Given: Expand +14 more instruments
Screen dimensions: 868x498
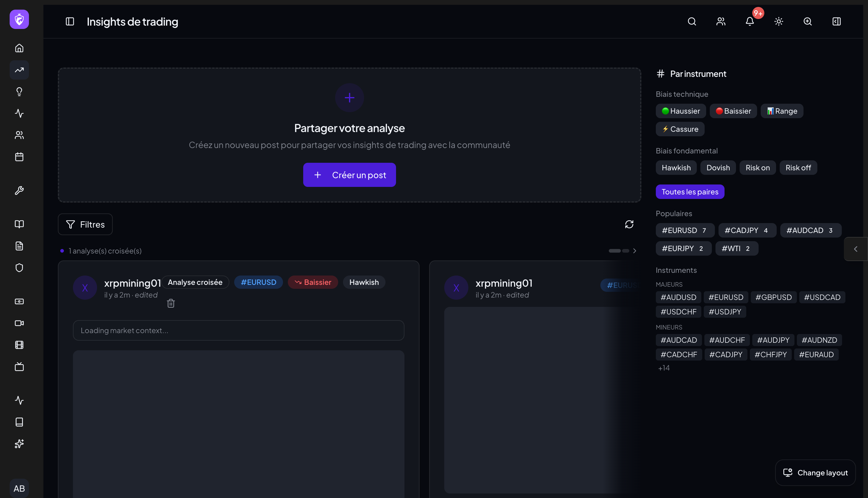Looking at the screenshot, I should point(664,368).
